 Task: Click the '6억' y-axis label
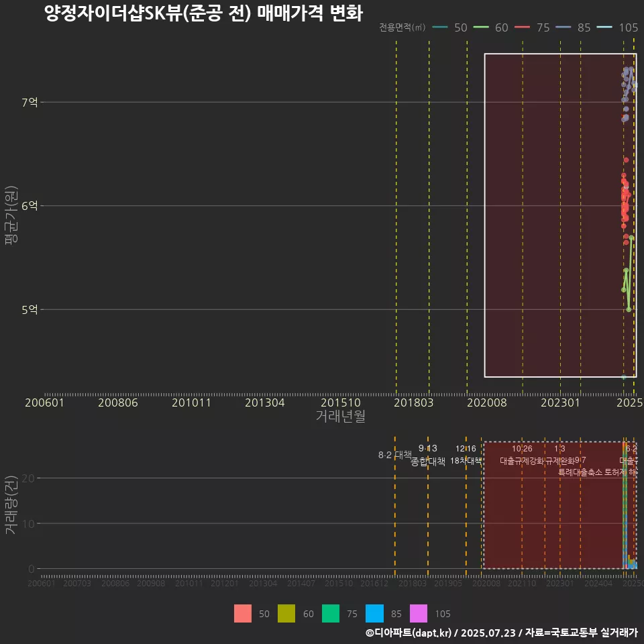pyautogui.click(x=30, y=206)
